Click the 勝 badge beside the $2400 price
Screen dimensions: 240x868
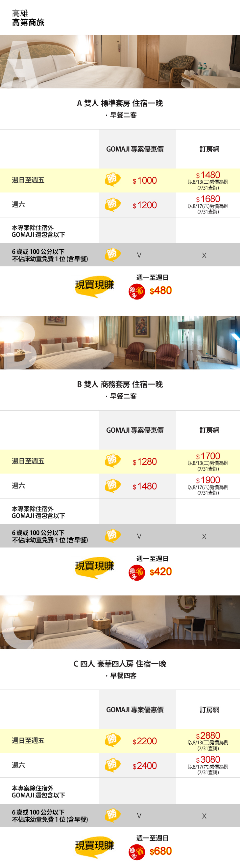(112, 765)
